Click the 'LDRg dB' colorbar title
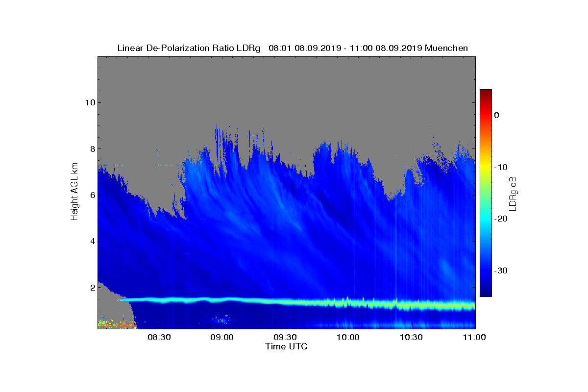This screenshot has width=588, height=392. [514, 193]
